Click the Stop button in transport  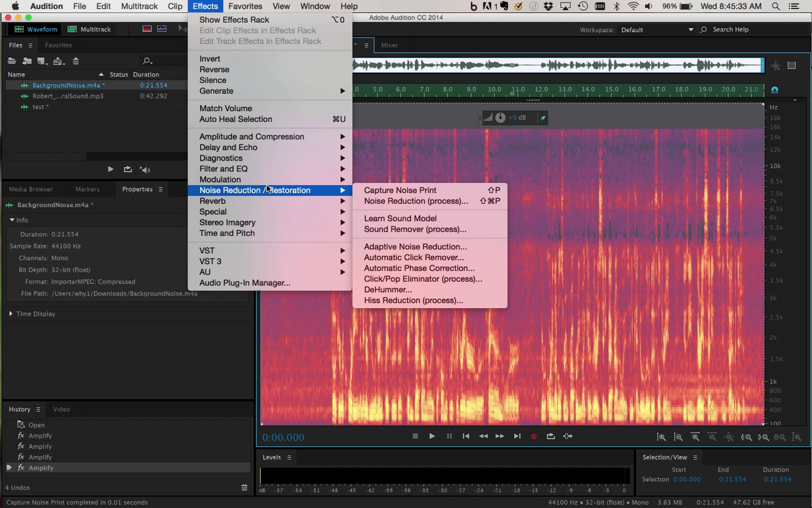(415, 436)
